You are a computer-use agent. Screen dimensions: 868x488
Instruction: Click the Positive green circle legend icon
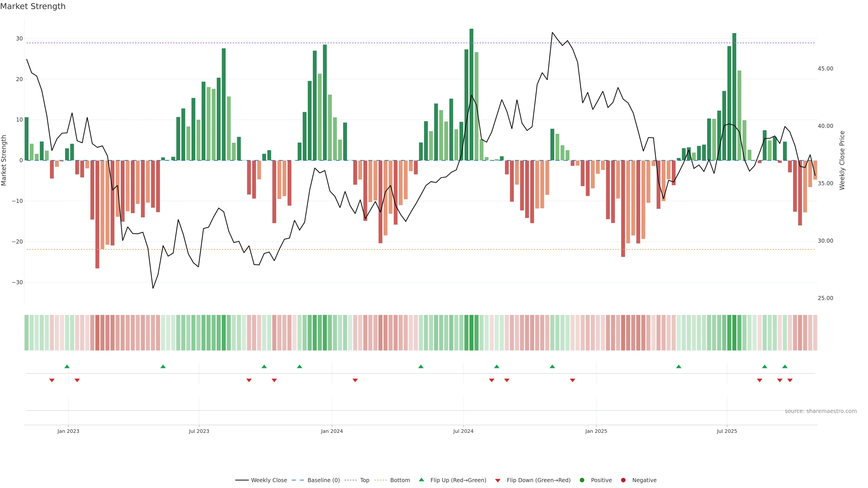click(582, 480)
